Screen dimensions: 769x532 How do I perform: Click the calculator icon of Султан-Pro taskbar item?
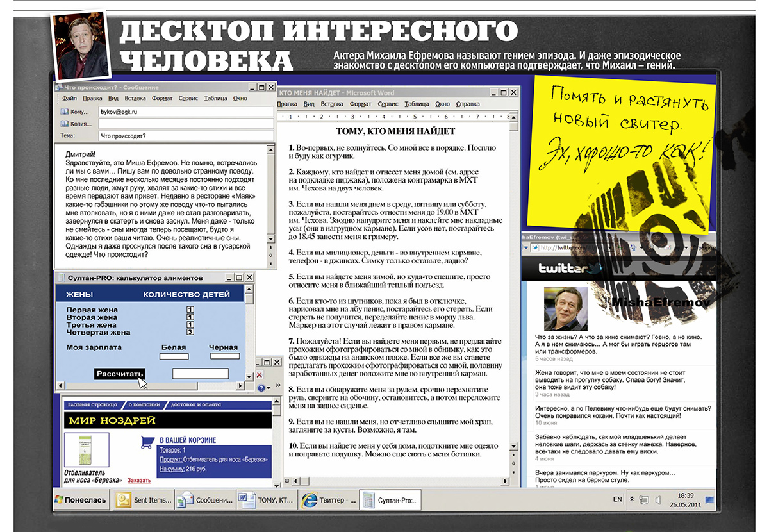(x=368, y=500)
